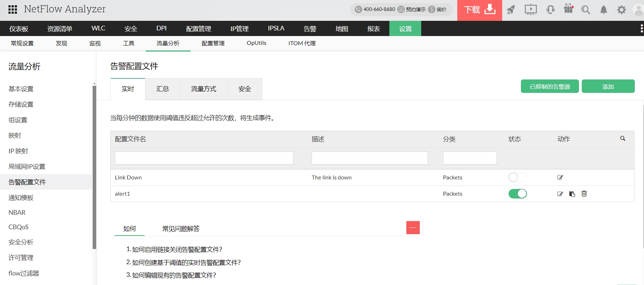
Task: Click the 已抑制的告警源 button
Action: [x=550, y=87]
